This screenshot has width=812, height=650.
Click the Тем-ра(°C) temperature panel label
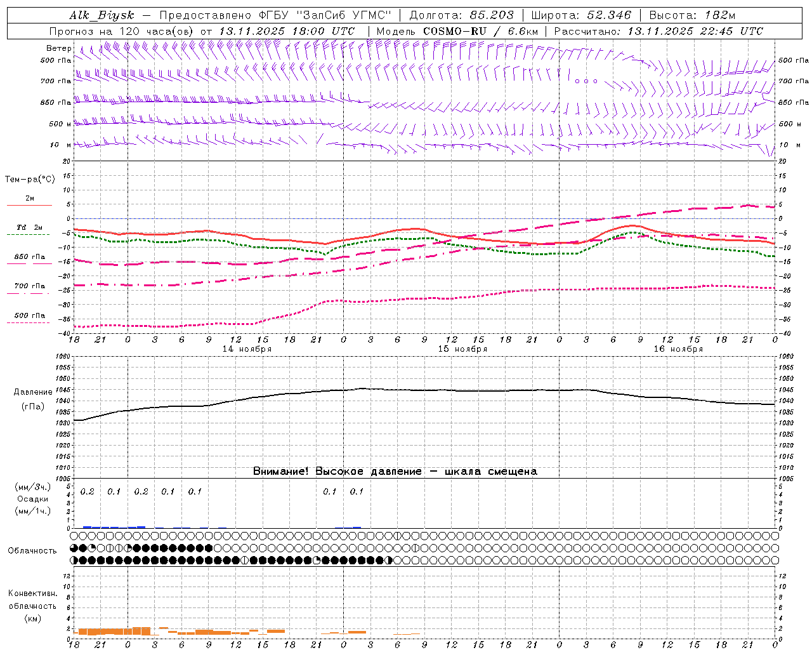click(30, 179)
